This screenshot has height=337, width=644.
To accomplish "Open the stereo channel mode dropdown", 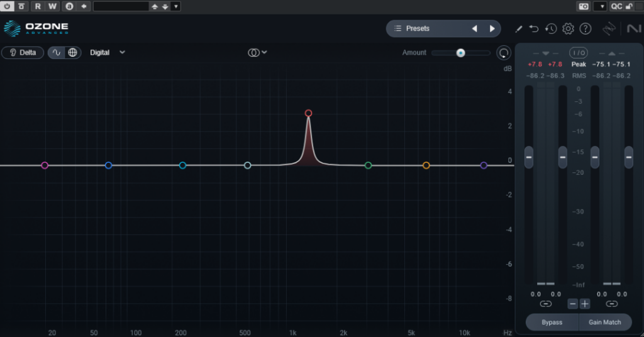I will point(257,53).
